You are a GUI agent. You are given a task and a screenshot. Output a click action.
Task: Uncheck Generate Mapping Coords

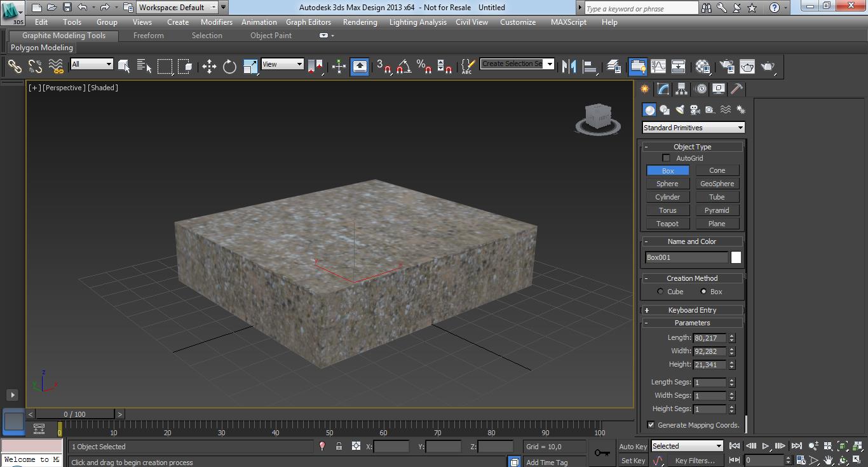pos(651,424)
